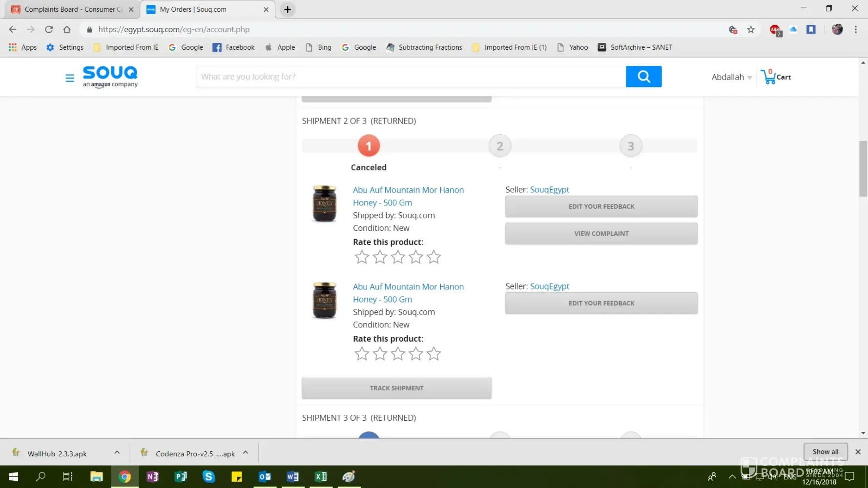This screenshot has height=488, width=868.
Task: Rate first honey product three stars
Action: [398, 257]
